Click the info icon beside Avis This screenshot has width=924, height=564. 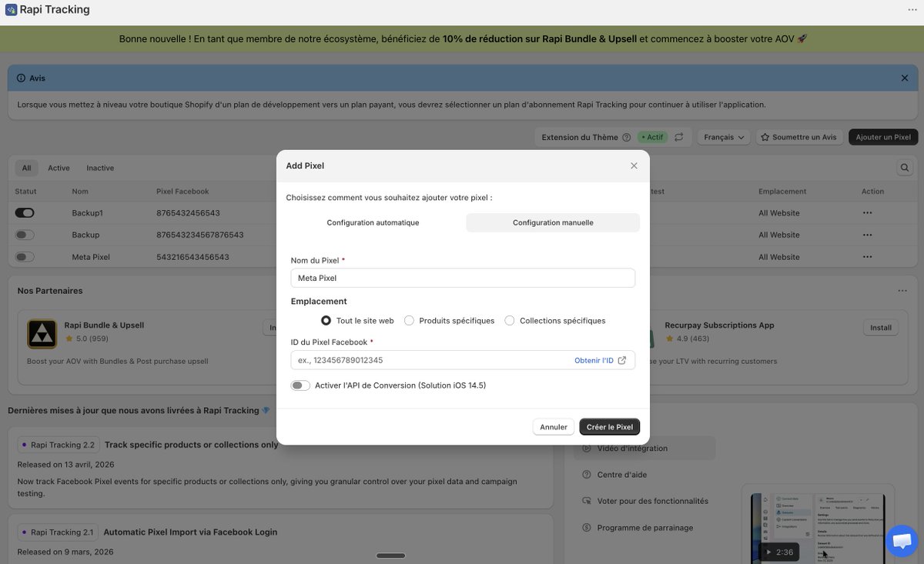point(21,78)
